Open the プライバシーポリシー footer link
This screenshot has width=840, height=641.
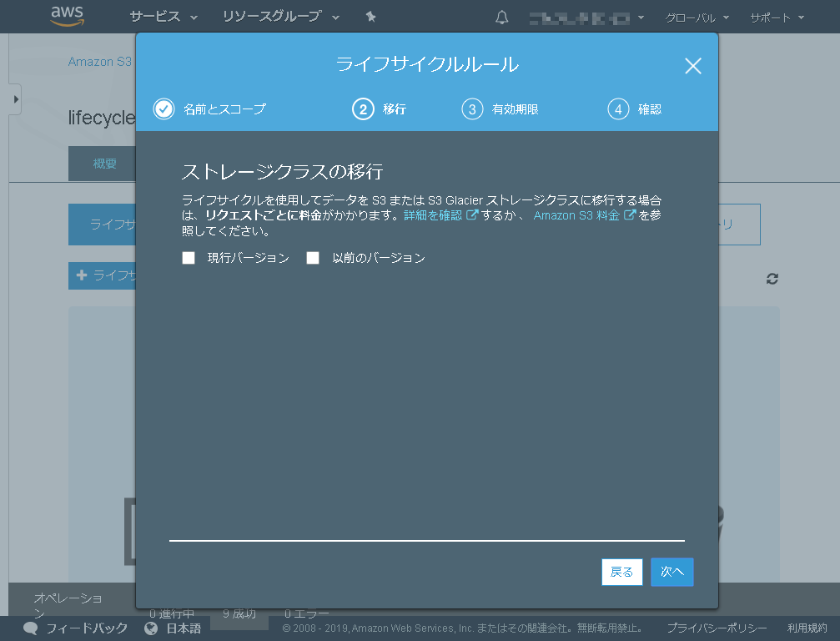[x=717, y=628]
